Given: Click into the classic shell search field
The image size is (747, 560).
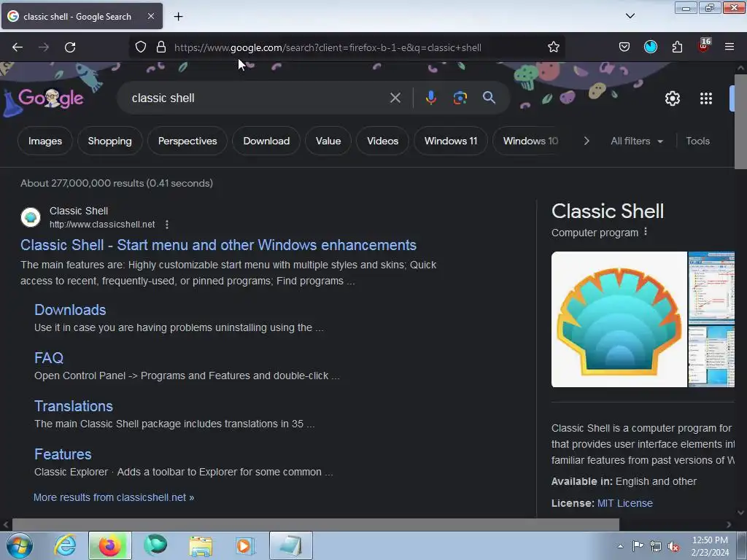Looking at the screenshot, I should [x=258, y=98].
